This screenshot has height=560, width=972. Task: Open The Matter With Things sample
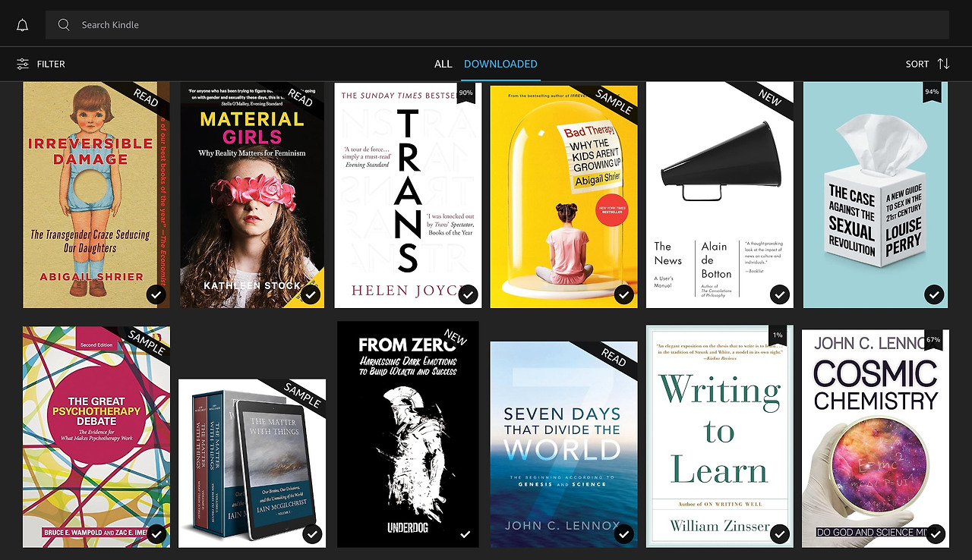point(252,463)
